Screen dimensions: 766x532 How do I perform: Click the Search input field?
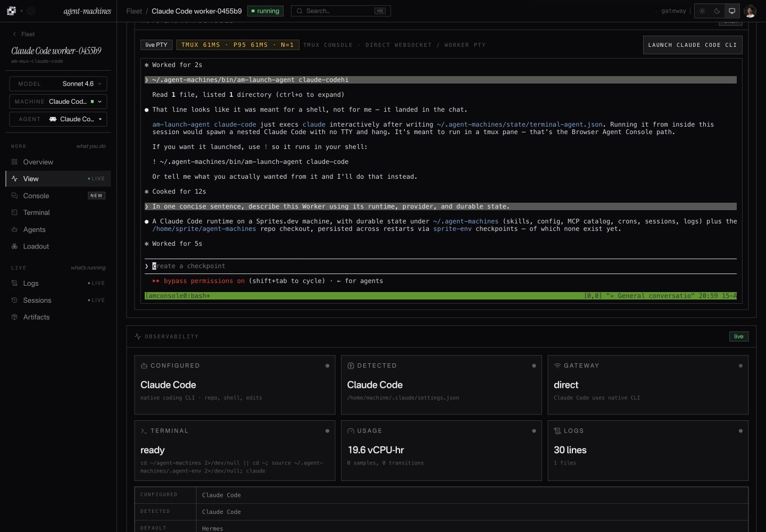click(341, 11)
